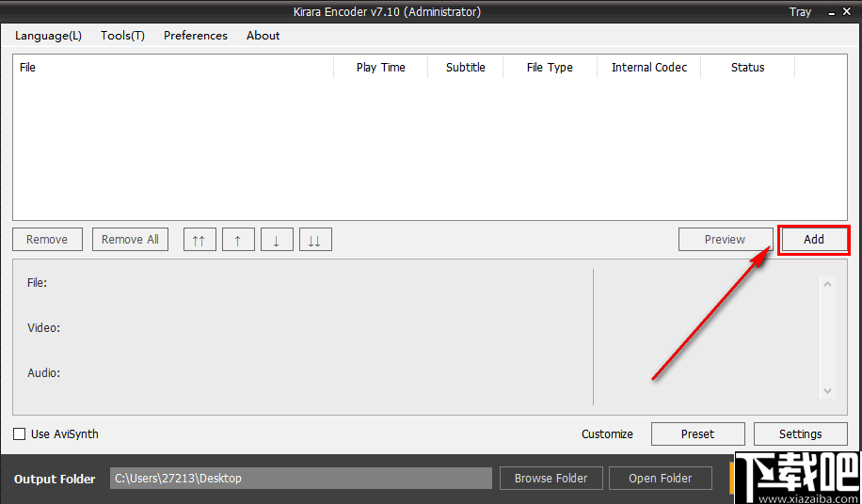Click the Output Folder path field
Viewport: 862px width, 504px height.
click(301, 479)
